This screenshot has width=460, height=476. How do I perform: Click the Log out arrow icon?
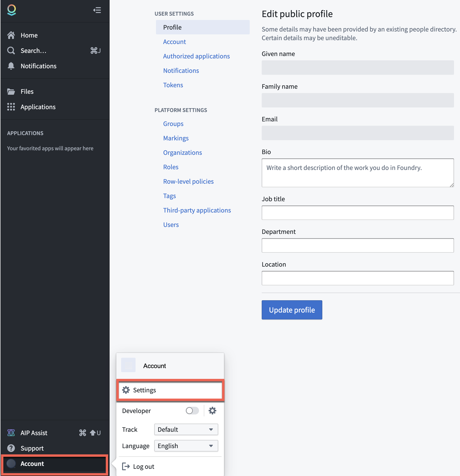click(126, 466)
